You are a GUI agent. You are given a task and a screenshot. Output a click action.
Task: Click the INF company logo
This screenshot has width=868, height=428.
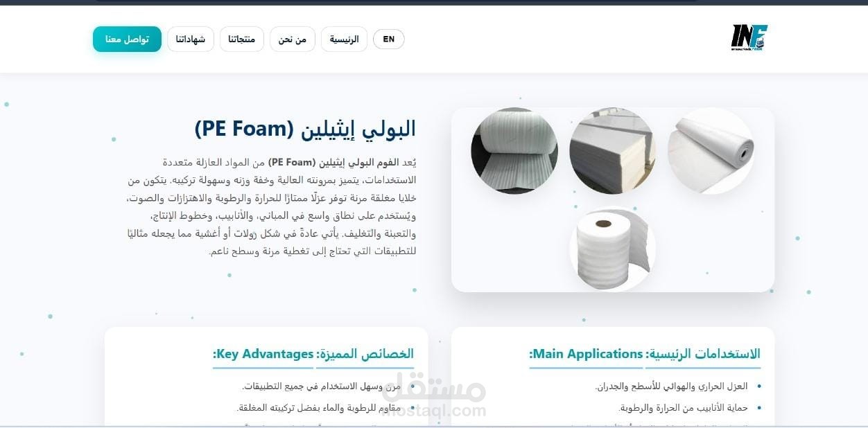pos(749,38)
